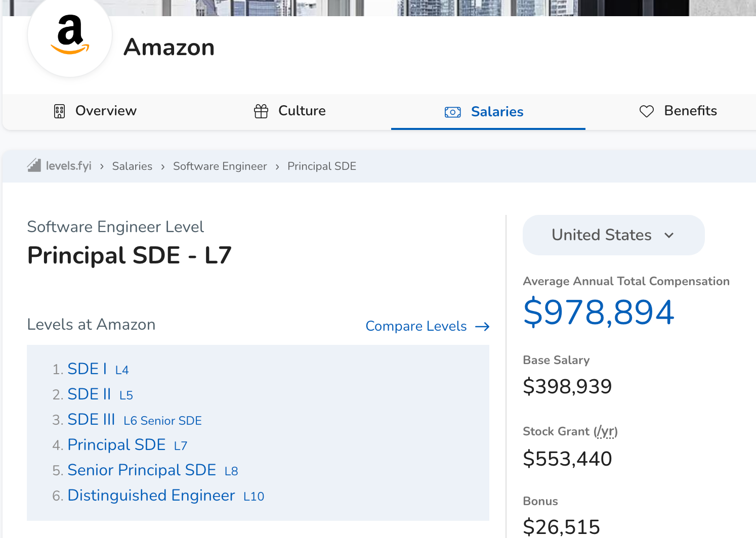Open the United States country dropdown

(x=613, y=235)
